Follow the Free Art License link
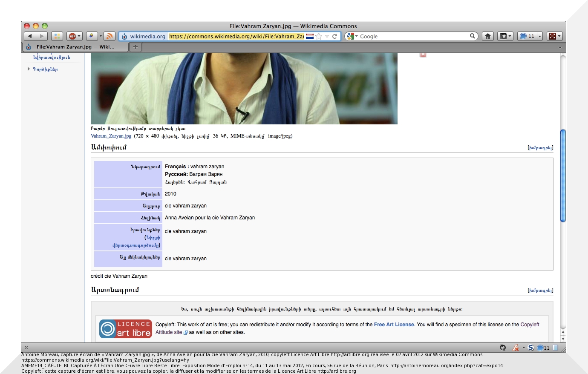The width and height of the screenshot is (588, 374). [x=394, y=325]
